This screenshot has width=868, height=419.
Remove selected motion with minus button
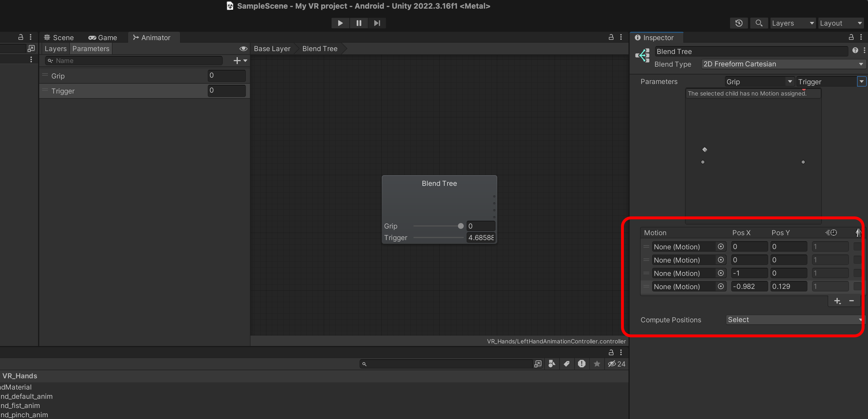(x=851, y=301)
